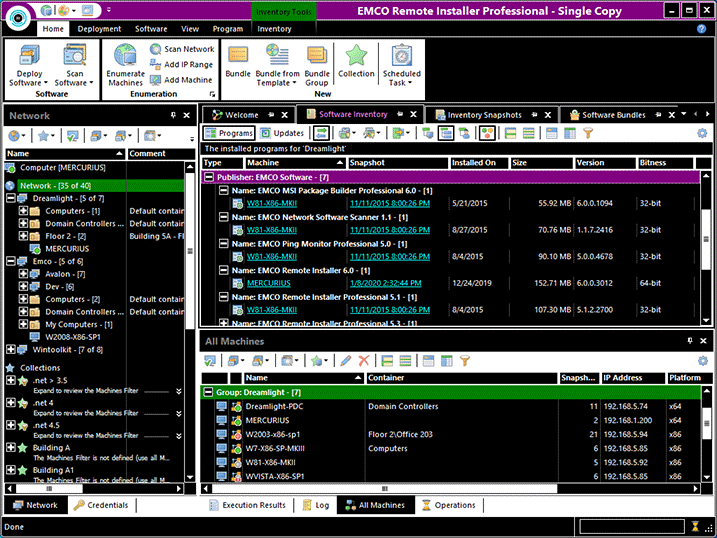Viewport: 717px width, 538px height.
Task: Open the W81-X86-MKII link under MSI Package Builder
Action: [270, 203]
